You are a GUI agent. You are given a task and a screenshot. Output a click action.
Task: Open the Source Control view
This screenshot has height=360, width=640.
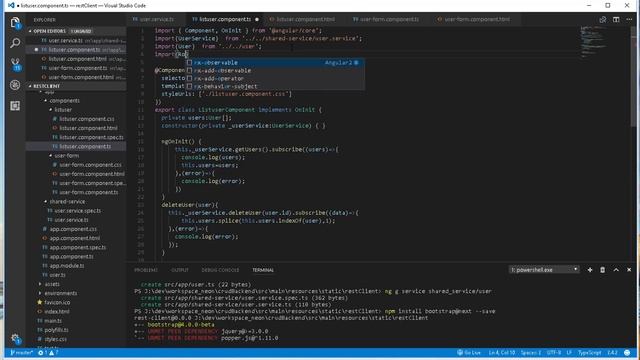pyautogui.click(x=15, y=64)
